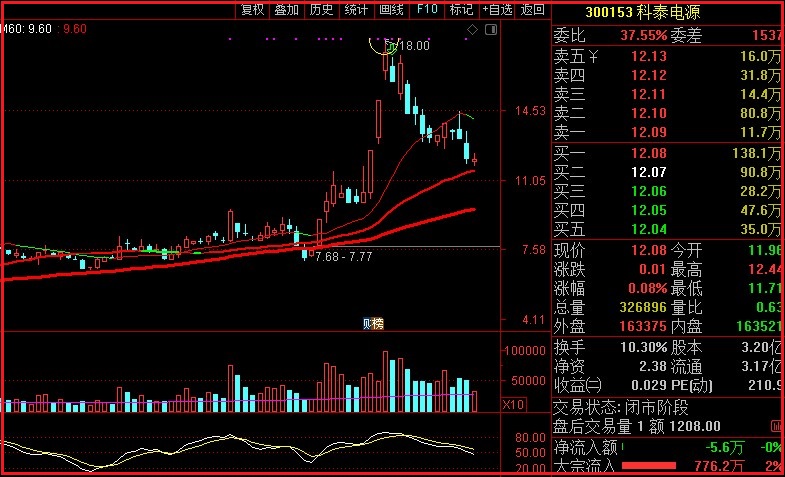This screenshot has width=785, height=477.
Task: Click the X10 volume scale box
Action: [513, 404]
